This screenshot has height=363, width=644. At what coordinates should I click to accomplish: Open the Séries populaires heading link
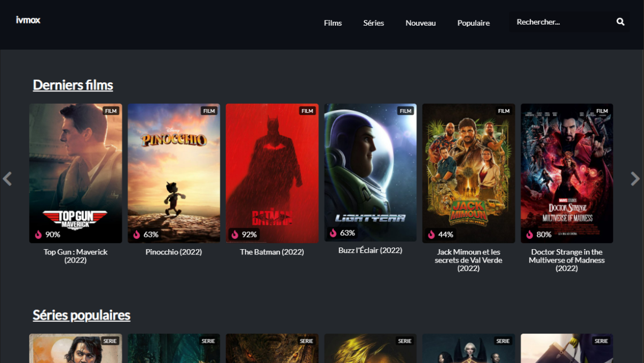coord(81,315)
